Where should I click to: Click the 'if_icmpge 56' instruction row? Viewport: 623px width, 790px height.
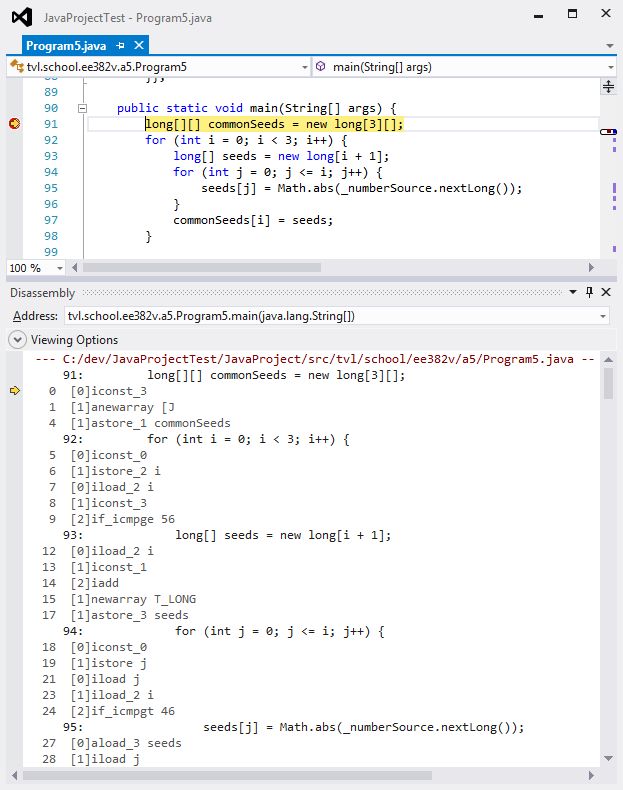point(122,519)
